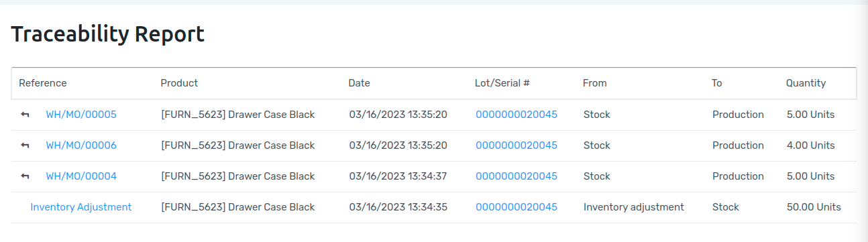Click the trace arrow icon beside WH/MO/00005
This screenshot has width=868, height=242.
(x=25, y=115)
